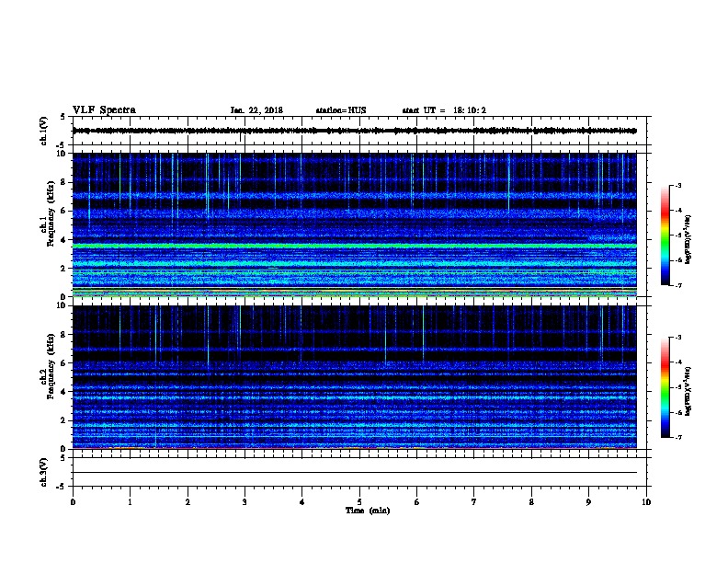Click the "ch.3(V)" axis label
Viewport: 728px width, 563px height.
pos(43,472)
